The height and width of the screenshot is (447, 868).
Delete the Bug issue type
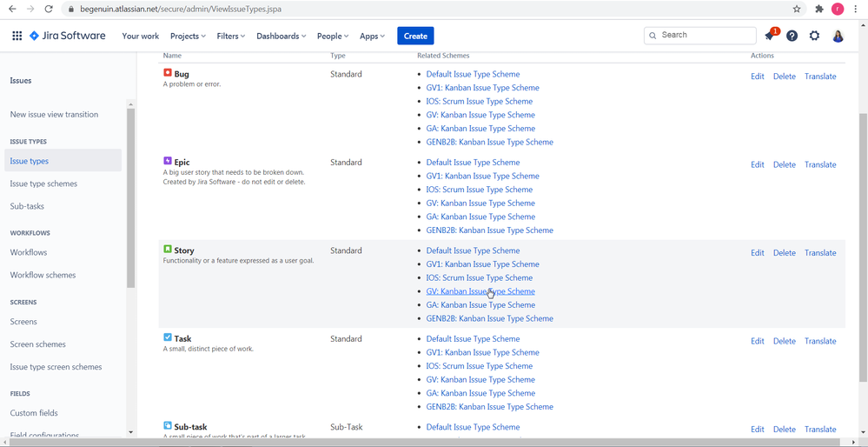(785, 77)
